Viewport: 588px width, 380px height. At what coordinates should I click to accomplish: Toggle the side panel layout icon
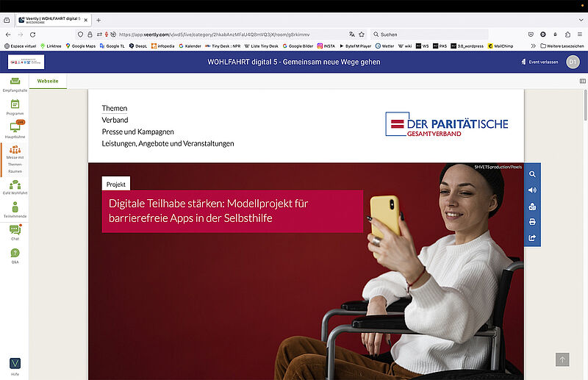coord(582,81)
